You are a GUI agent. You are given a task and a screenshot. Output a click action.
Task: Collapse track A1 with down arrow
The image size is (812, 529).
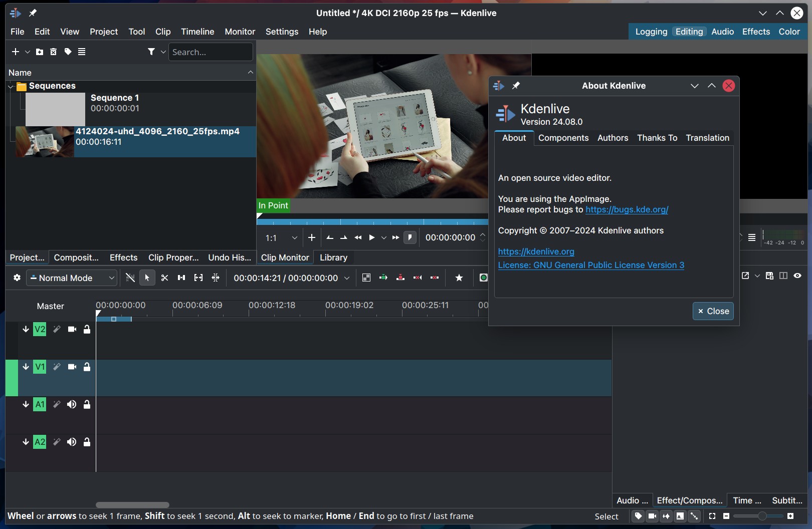click(26, 404)
